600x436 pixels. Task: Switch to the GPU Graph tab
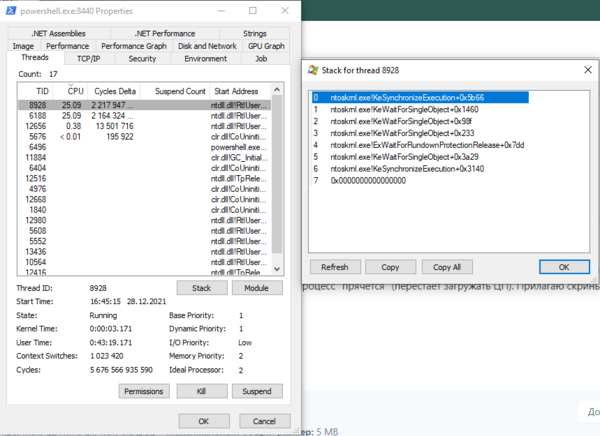point(266,46)
